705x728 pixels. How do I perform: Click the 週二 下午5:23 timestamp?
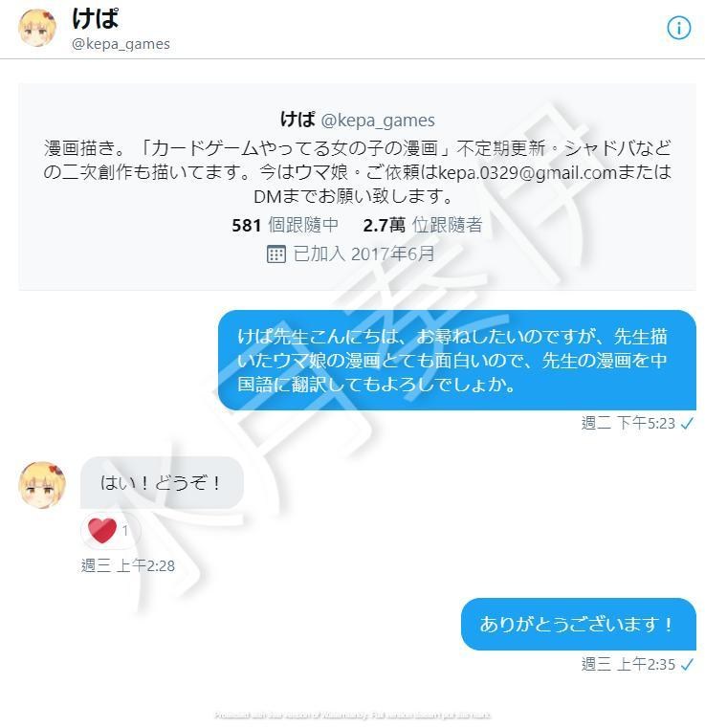(628, 424)
